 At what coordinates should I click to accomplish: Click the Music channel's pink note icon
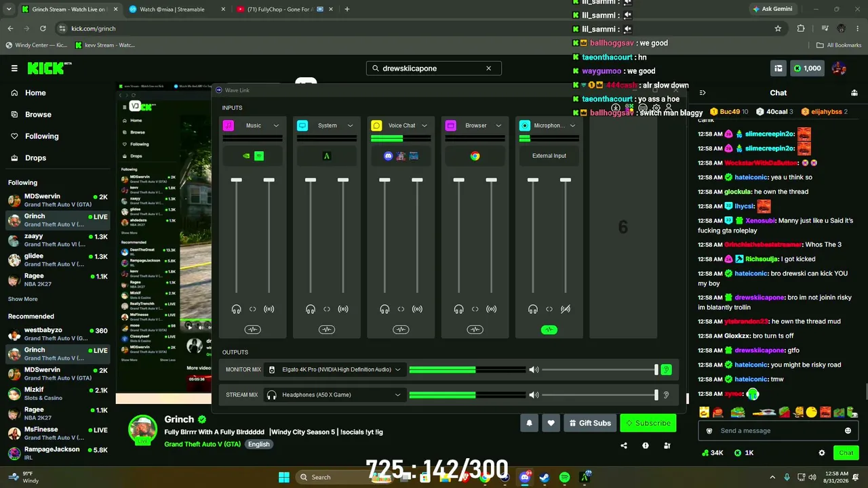click(229, 125)
